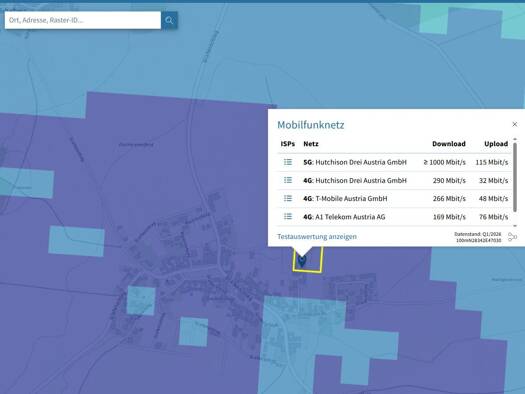This screenshot has width=525, height=394.
Task: Click the "290 Mbit/s" download value
Action: click(449, 180)
